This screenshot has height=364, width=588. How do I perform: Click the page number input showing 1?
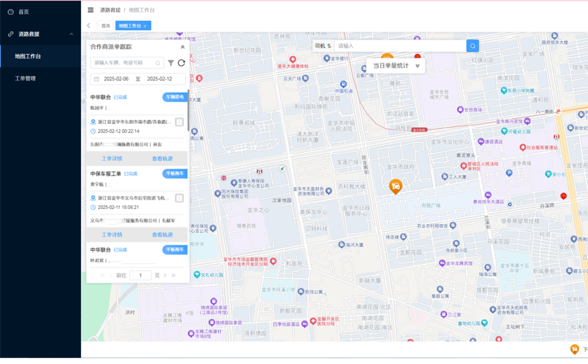pyautogui.click(x=140, y=276)
